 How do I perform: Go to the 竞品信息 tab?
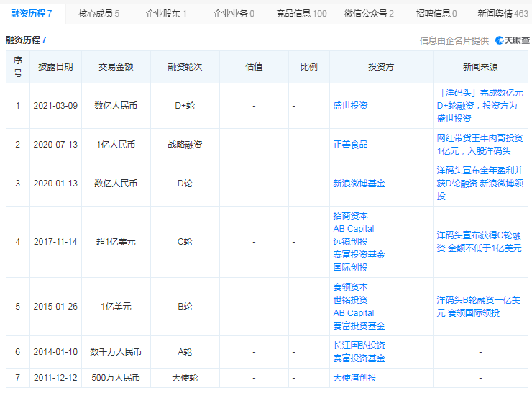[x=301, y=13]
